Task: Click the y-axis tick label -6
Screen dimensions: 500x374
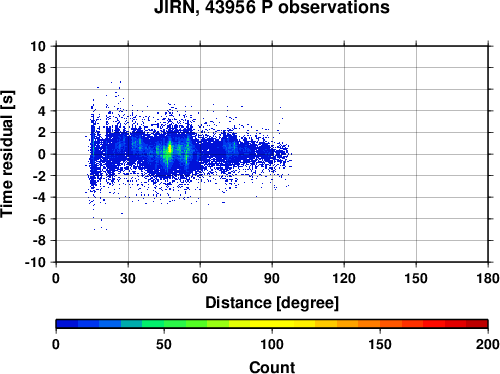Action: [x=39, y=219]
